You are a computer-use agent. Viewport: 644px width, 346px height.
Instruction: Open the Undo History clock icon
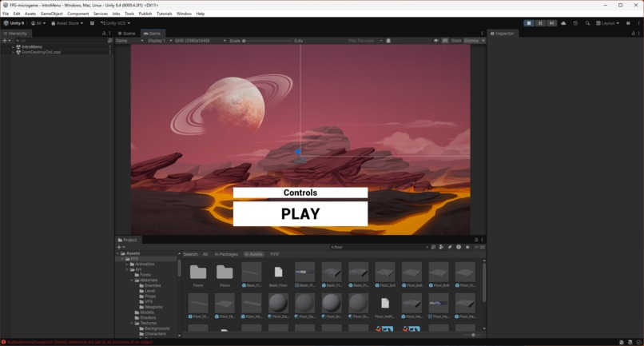[x=575, y=23]
